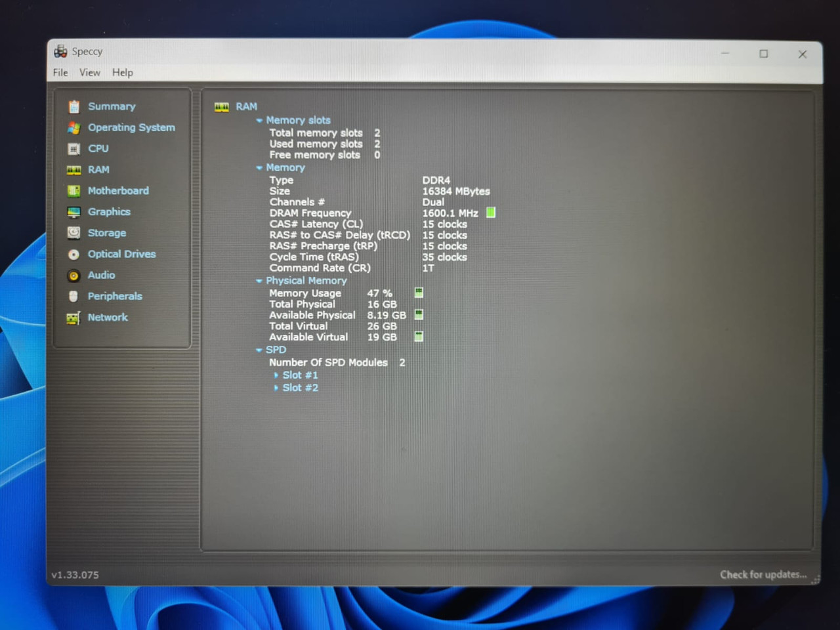Screen dimensions: 840x630
Task: Click the Storage hard drive icon
Action: click(x=73, y=233)
